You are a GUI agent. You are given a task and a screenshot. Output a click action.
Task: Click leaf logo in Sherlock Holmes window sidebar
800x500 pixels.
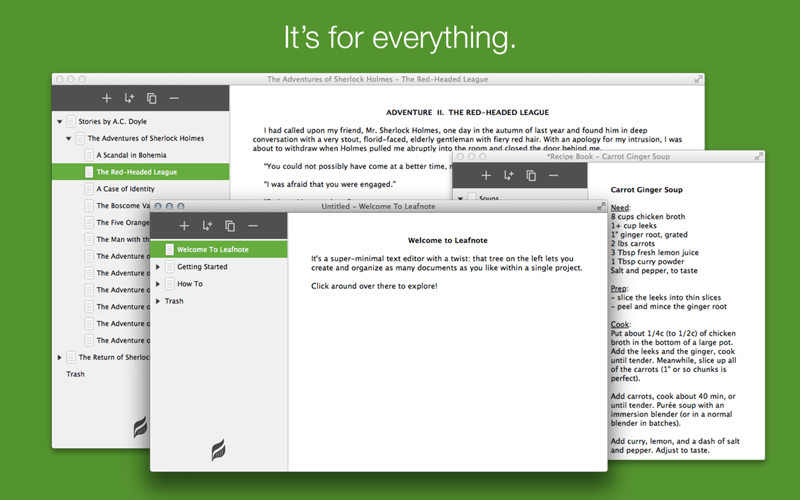pos(140,427)
